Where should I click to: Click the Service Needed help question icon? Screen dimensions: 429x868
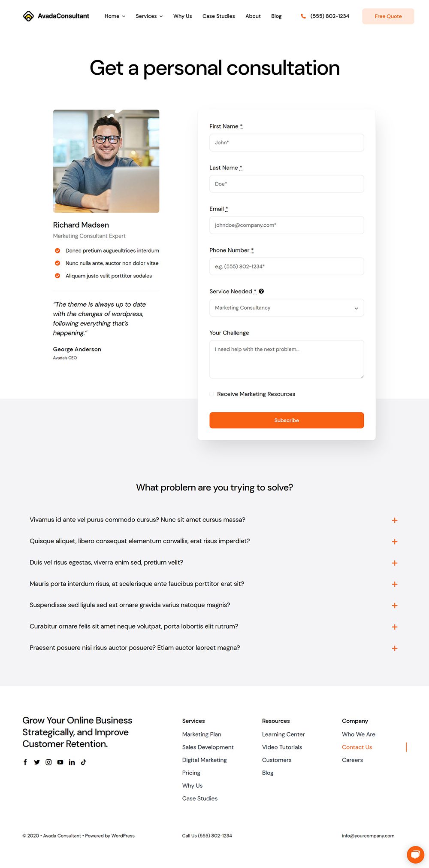click(261, 291)
